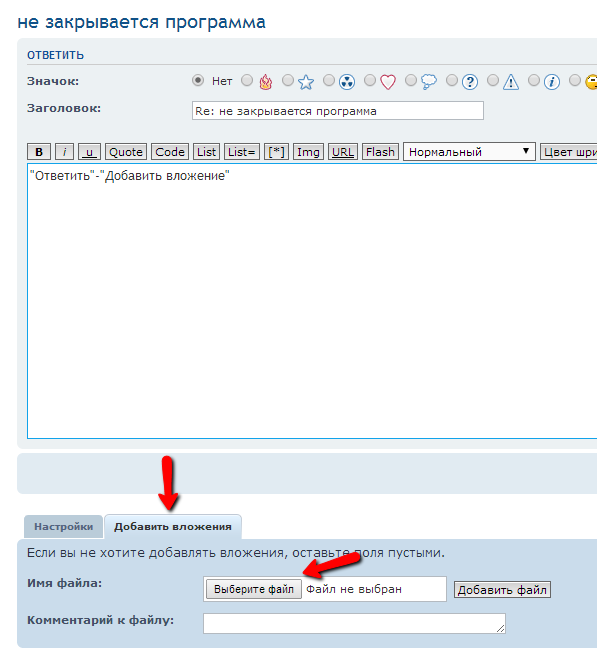The width and height of the screenshot is (597, 663).
Task: Click the 'Выберите файл' button
Action: coord(254,589)
